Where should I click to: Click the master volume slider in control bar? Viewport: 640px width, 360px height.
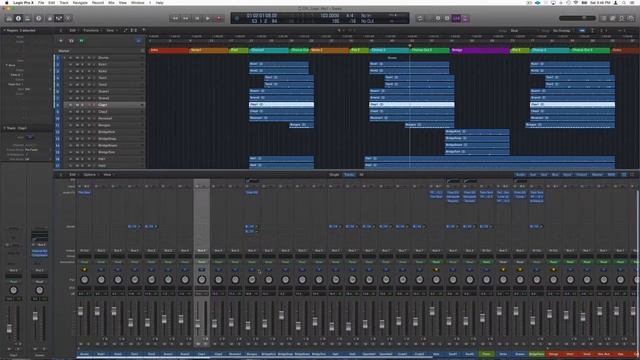(577, 18)
